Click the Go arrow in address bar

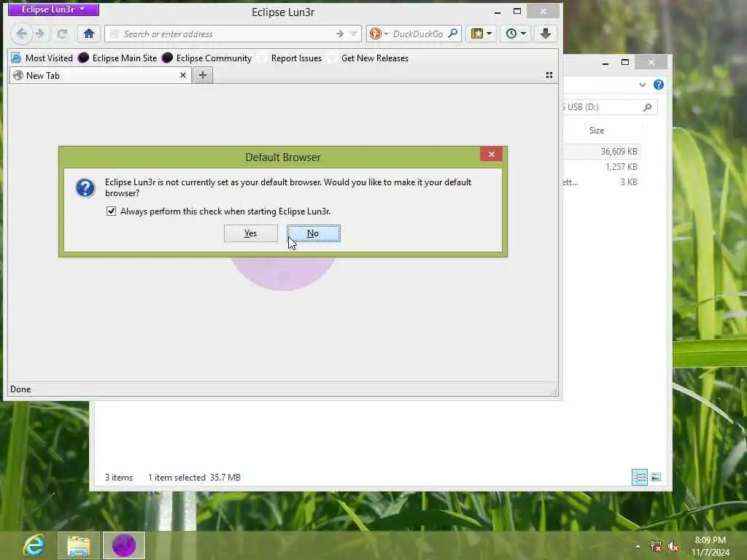point(339,34)
